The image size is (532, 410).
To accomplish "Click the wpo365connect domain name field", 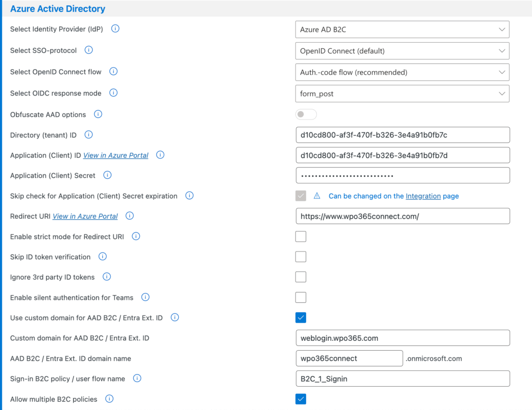I will click(349, 359).
